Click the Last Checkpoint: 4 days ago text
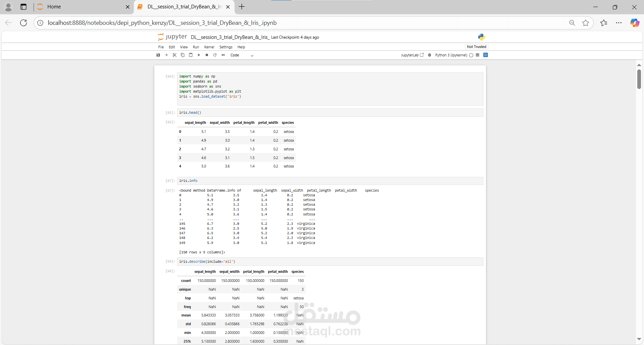The height and width of the screenshot is (345, 644). click(x=295, y=37)
